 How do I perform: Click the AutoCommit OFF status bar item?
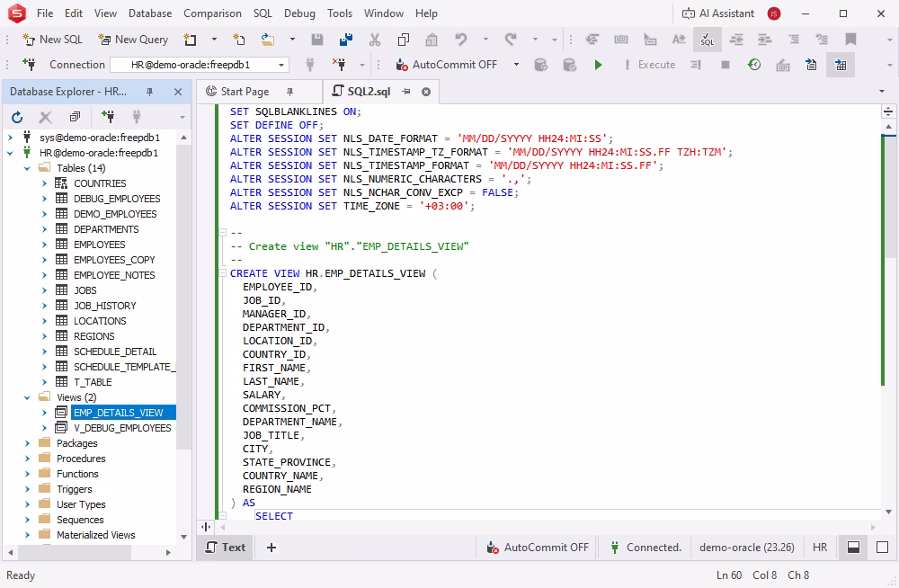(x=538, y=548)
